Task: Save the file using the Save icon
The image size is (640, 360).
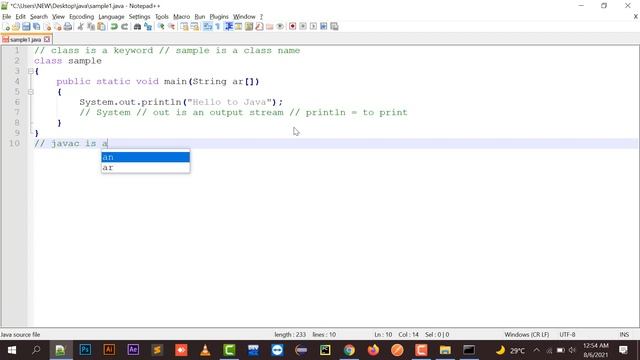Action: click(26, 27)
